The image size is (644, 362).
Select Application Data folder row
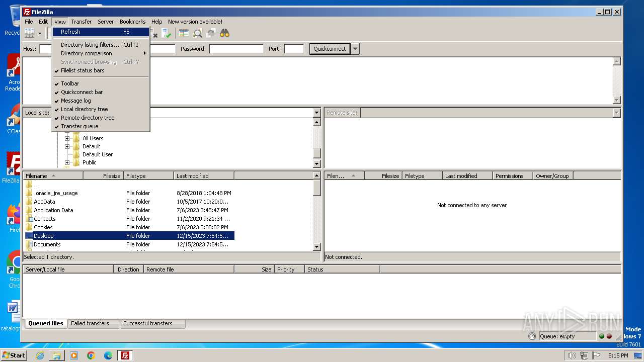(129, 210)
